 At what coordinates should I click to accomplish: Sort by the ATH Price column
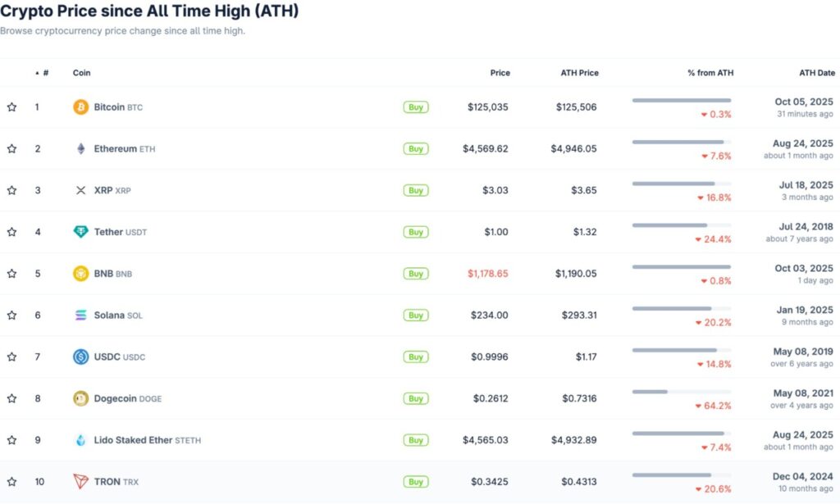point(579,73)
